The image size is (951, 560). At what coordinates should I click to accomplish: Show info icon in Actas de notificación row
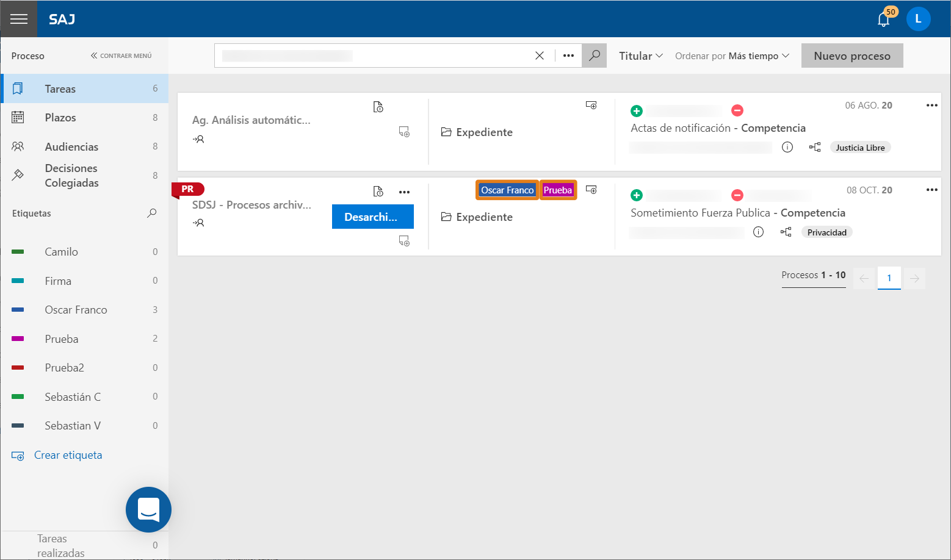point(787,147)
